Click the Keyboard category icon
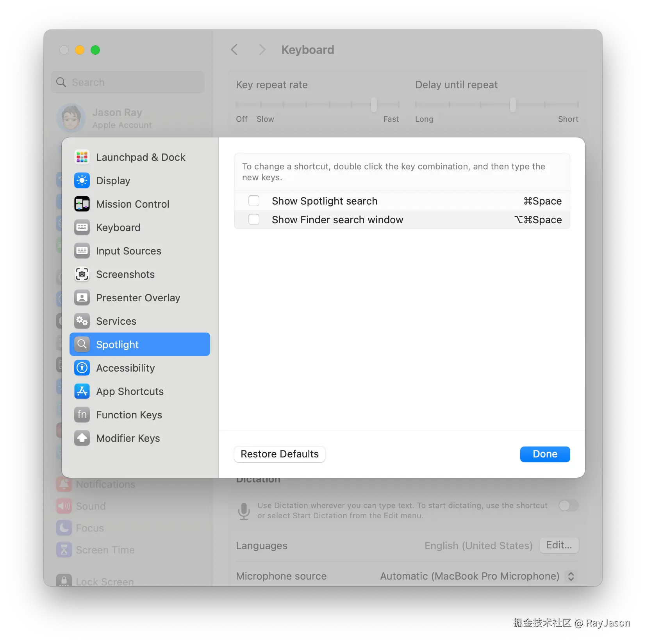The width and height of the screenshot is (646, 644). (82, 227)
